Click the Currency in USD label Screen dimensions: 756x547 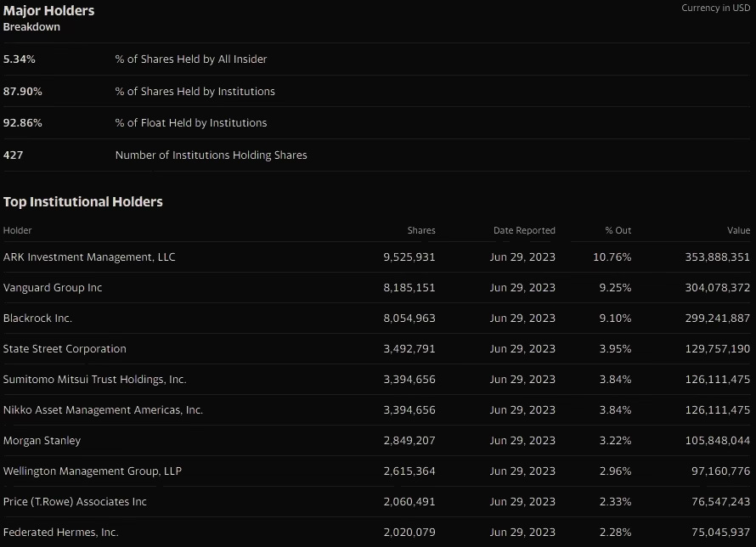[x=715, y=8]
